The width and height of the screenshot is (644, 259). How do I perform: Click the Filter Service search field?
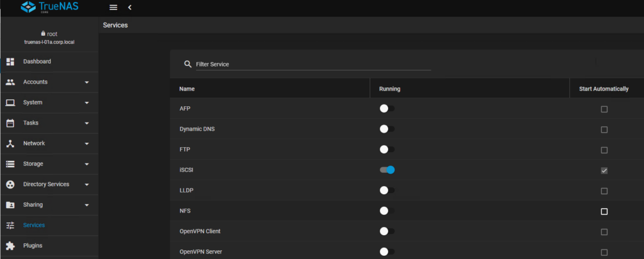tap(313, 64)
